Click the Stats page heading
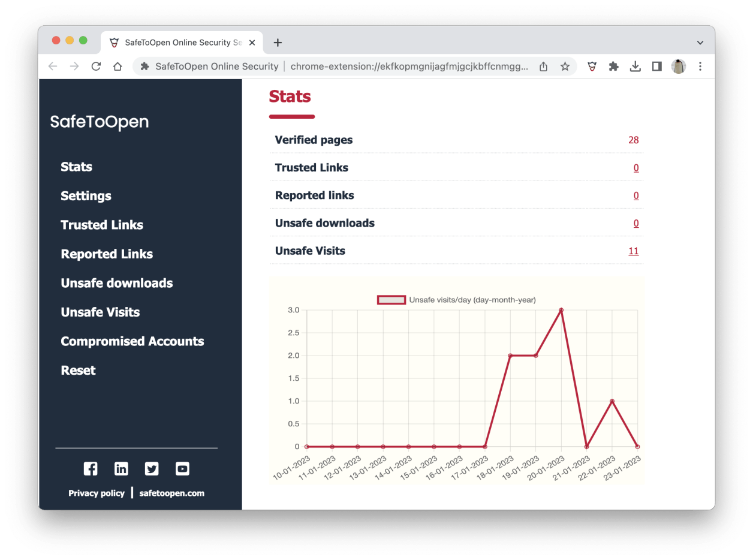This screenshot has height=560, width=753. (290, 97)
